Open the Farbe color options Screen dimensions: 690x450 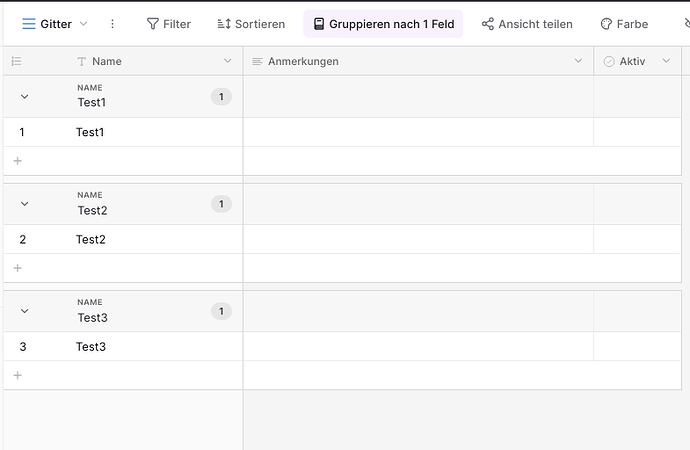624,24
